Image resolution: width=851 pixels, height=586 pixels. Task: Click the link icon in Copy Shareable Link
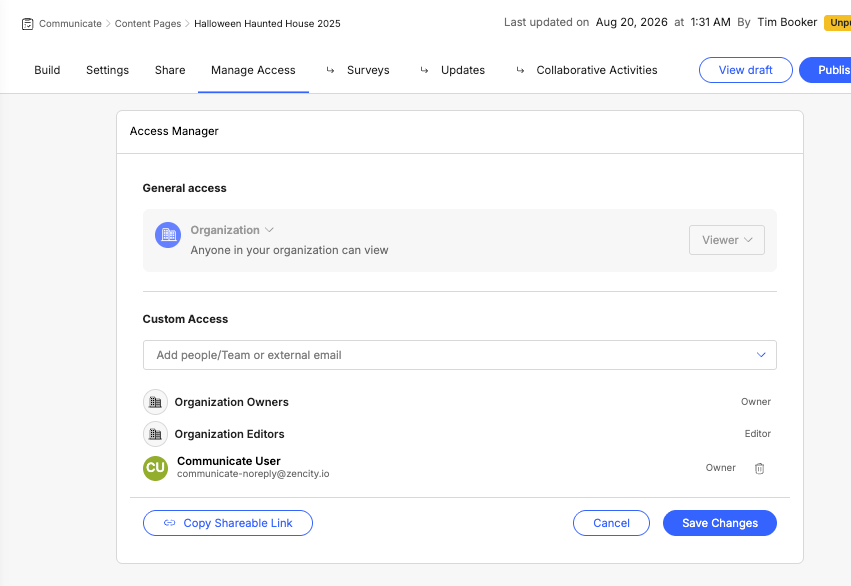tap(170, 523)
